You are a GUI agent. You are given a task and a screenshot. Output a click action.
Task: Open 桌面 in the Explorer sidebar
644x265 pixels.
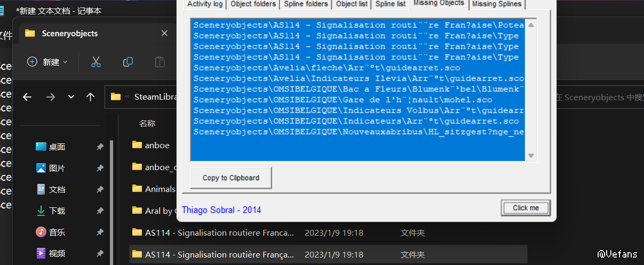(x=57, y=147)
